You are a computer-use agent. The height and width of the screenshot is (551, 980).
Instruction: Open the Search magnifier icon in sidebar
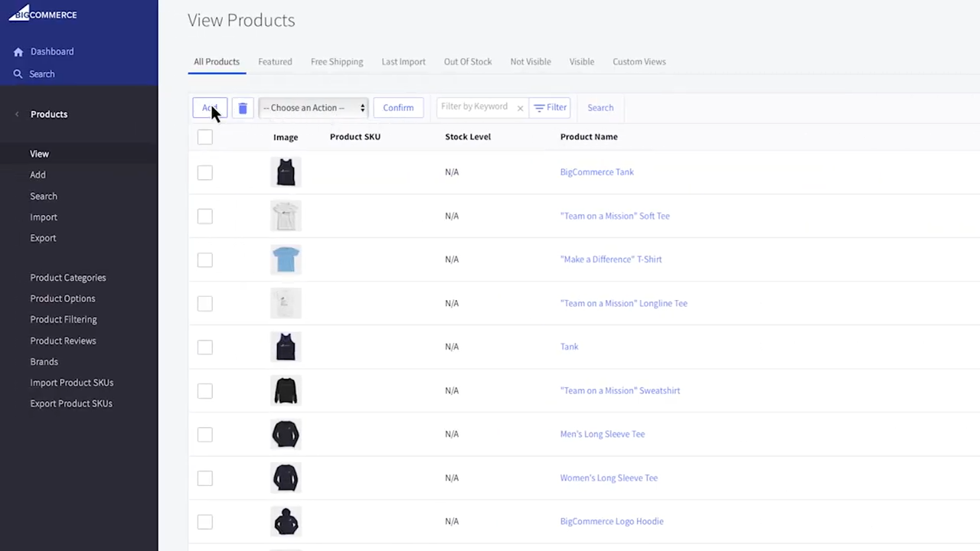[x=18, y=73]
